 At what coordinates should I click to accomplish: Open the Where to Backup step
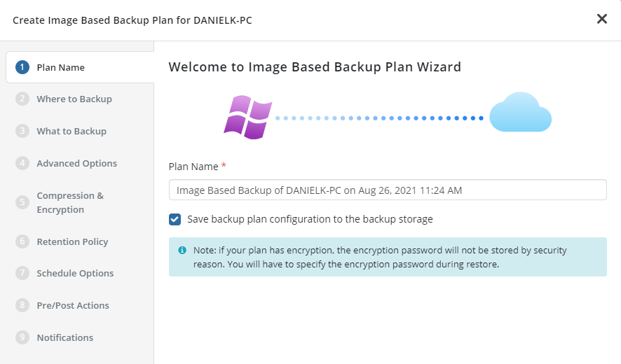pos(74,99)
